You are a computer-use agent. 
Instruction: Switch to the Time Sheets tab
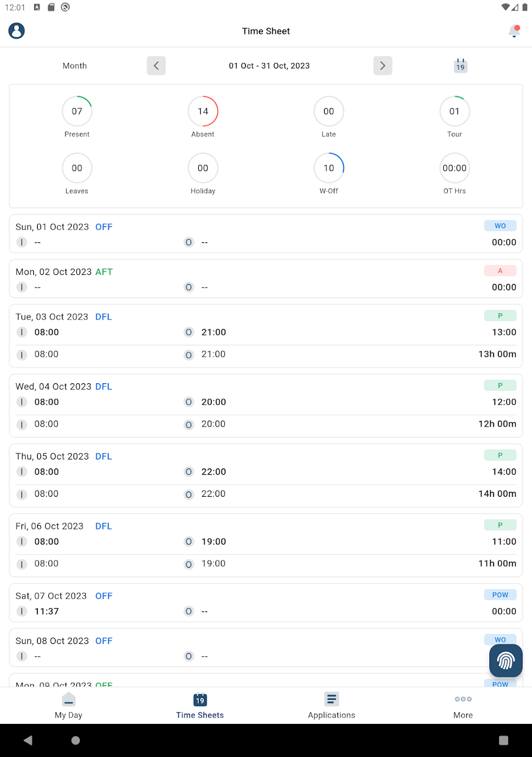(200, 705)
